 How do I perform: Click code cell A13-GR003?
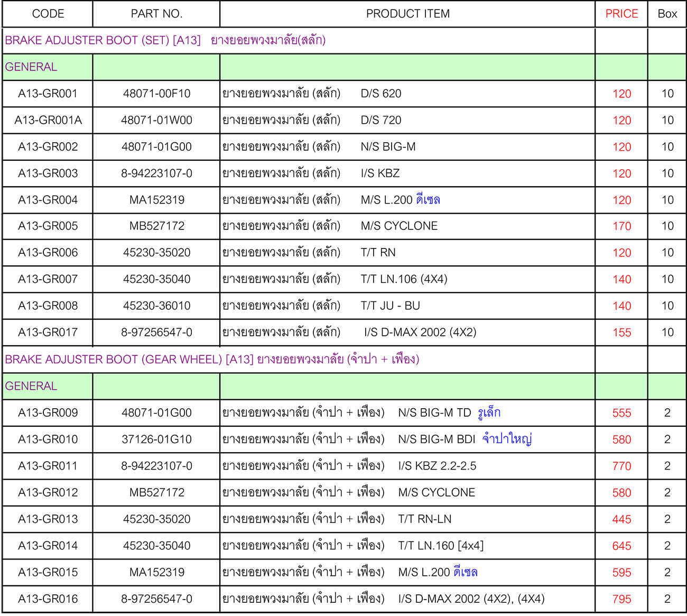(x=48, y=173)
